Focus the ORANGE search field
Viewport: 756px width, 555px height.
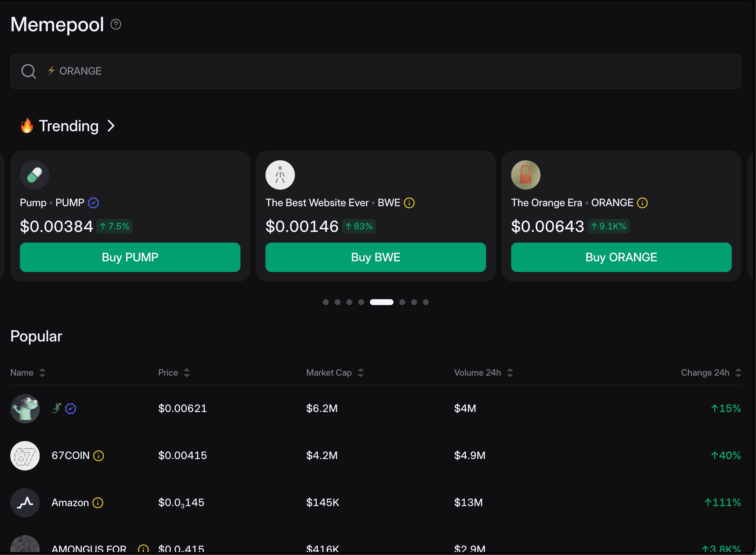pos(375,71)
